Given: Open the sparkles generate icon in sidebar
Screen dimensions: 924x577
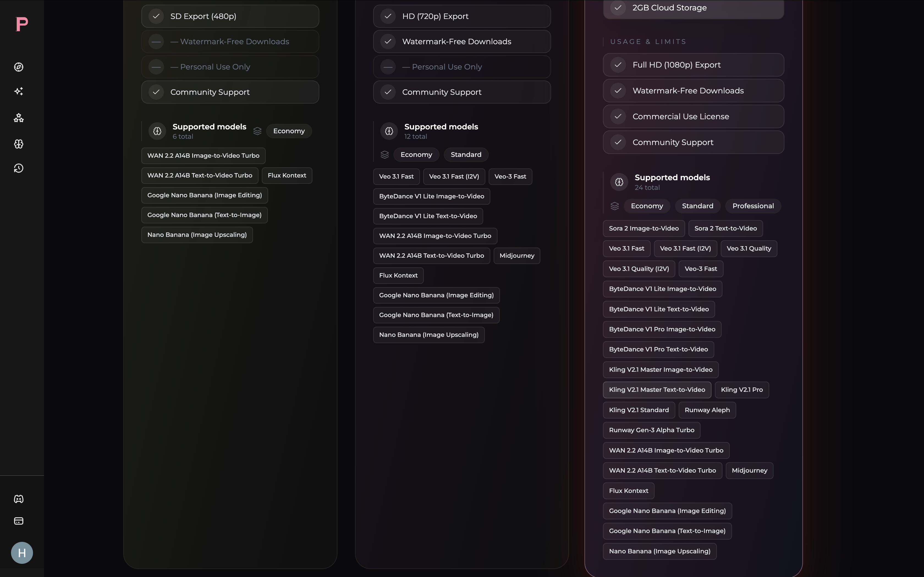Looking at the screenshot, I should pyautogui.click(x=19, y=91).
